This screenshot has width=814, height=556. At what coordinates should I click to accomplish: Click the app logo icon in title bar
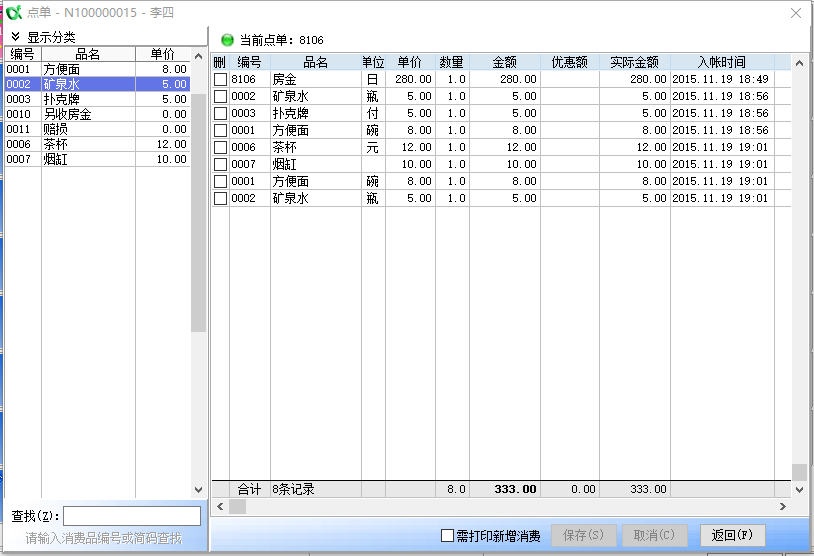tap(14, 13)
